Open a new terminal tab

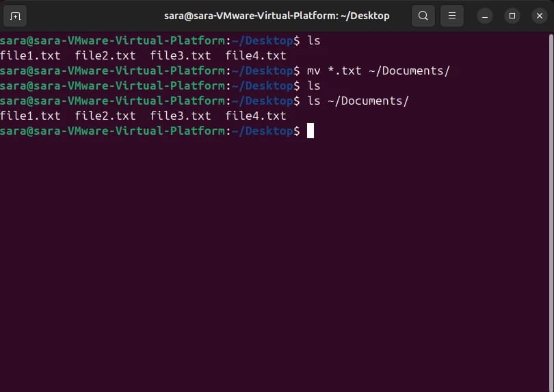click(x=16, y=15)
